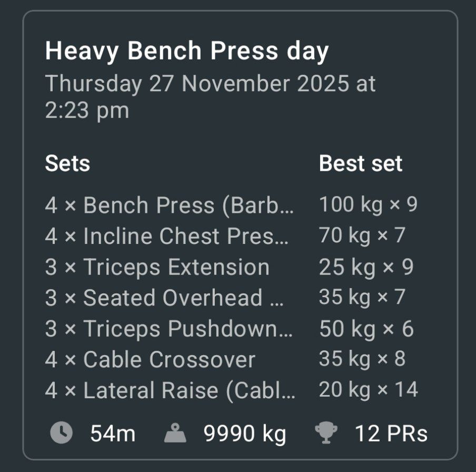This screenshot has height=472, width=476.
Task: Click the clock duration icon
Action: (x=61, y=434)
